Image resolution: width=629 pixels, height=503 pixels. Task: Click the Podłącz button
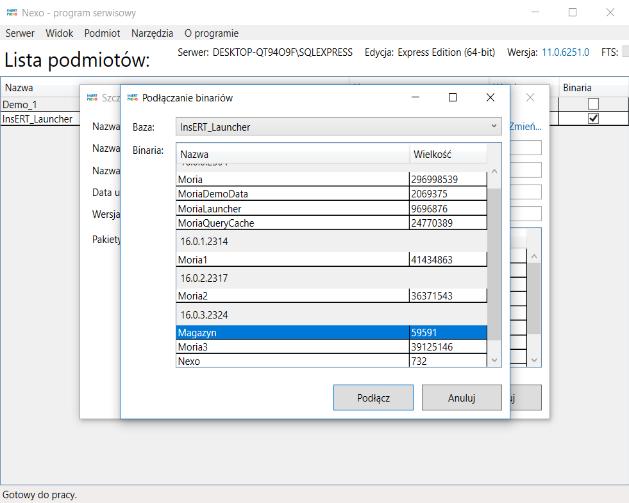(373, 398)
